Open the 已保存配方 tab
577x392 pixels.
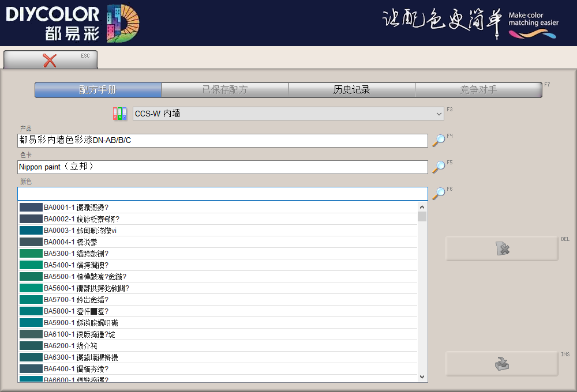pos(225,90)
